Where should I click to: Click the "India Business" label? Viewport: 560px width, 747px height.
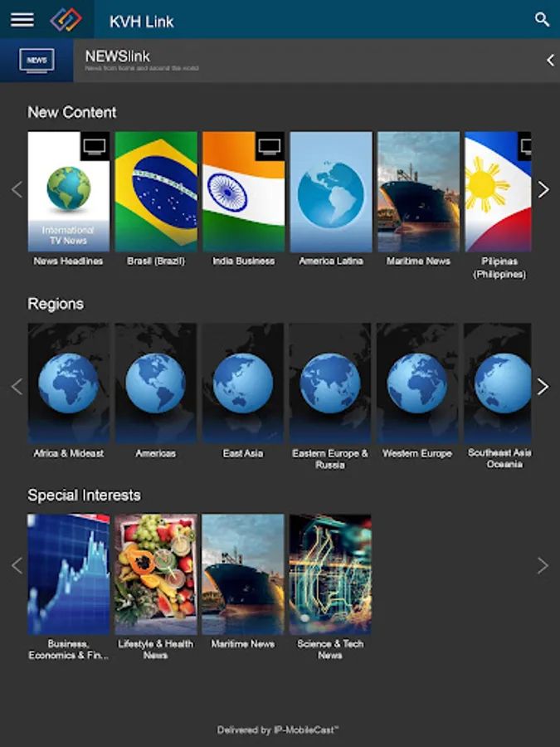243,261
